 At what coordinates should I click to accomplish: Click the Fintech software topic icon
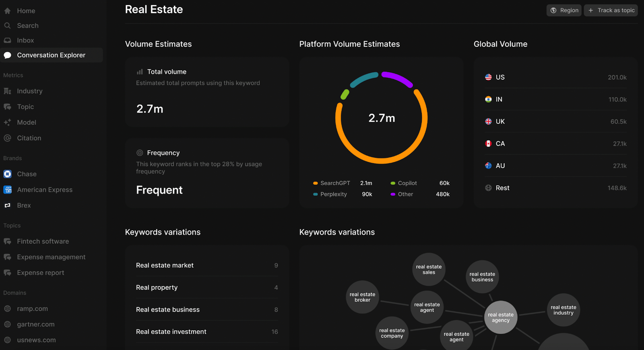click(x=7, y=241)
